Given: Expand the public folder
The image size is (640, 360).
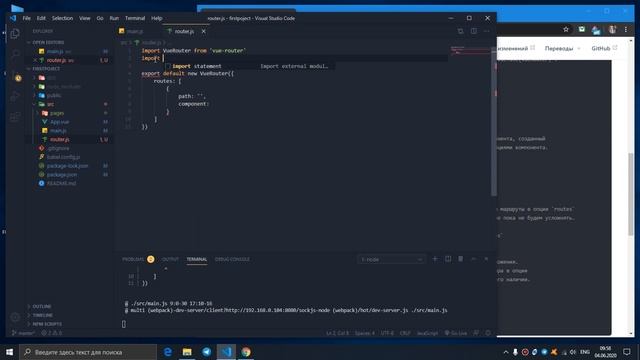Looking at the screenshot, I should tap(53, 96).
